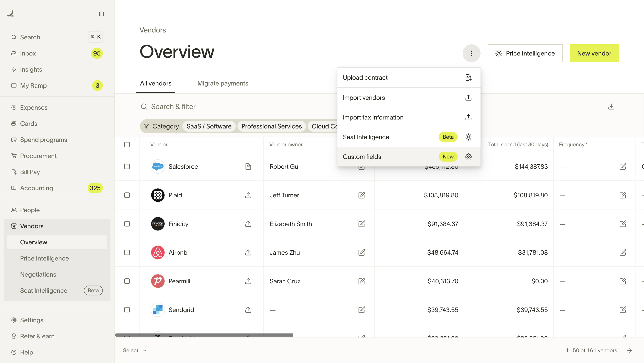Choose Import tax information from the menu
This screenshot has height=363, width=644.
click(x=373, y=117)
